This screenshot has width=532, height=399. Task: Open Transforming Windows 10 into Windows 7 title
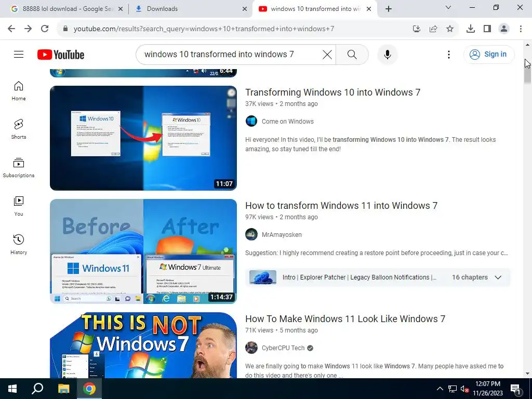click(332, 92)
